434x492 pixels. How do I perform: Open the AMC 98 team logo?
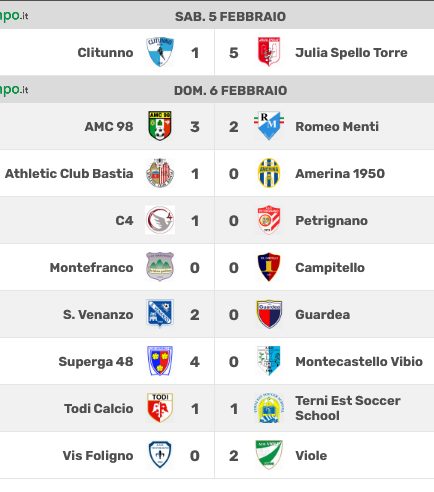[x=160, y=126]
